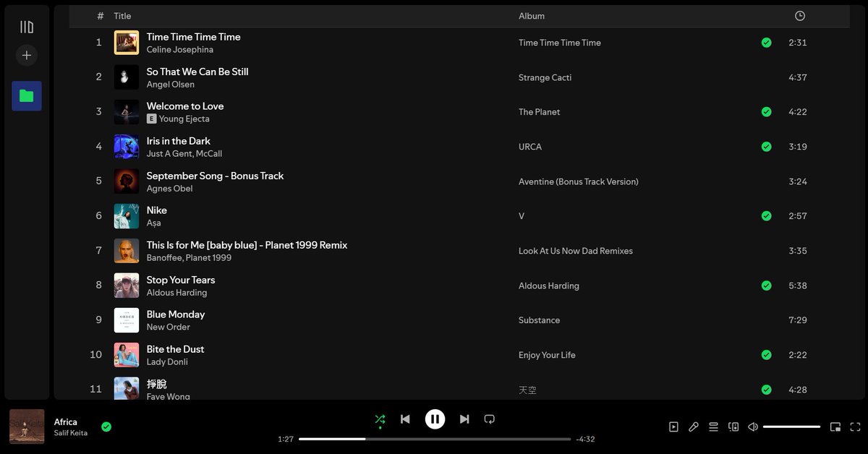
Task: Toggle saved checkmark for Stop Your Tears
Action: (766, 286)
